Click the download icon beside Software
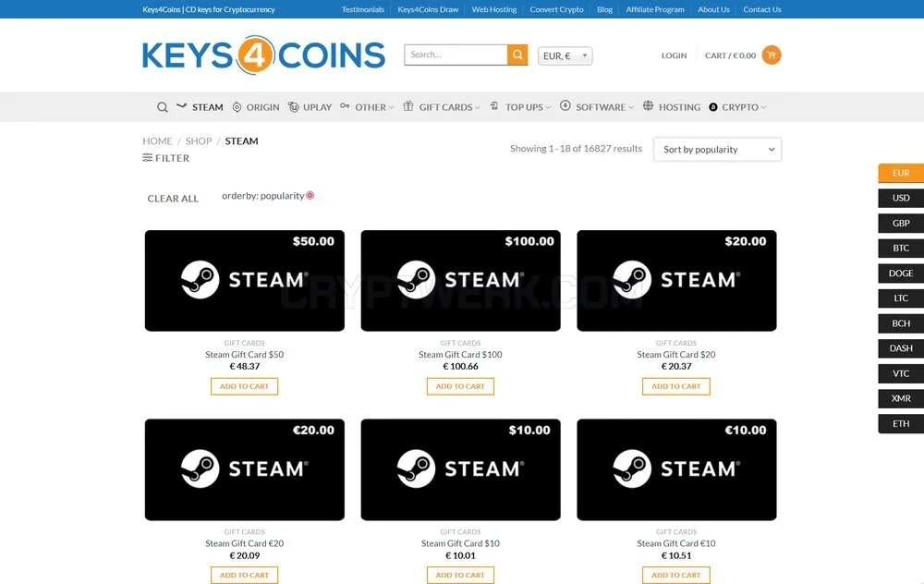This screenshot has height=584, width=924. (x=565, y=105)
